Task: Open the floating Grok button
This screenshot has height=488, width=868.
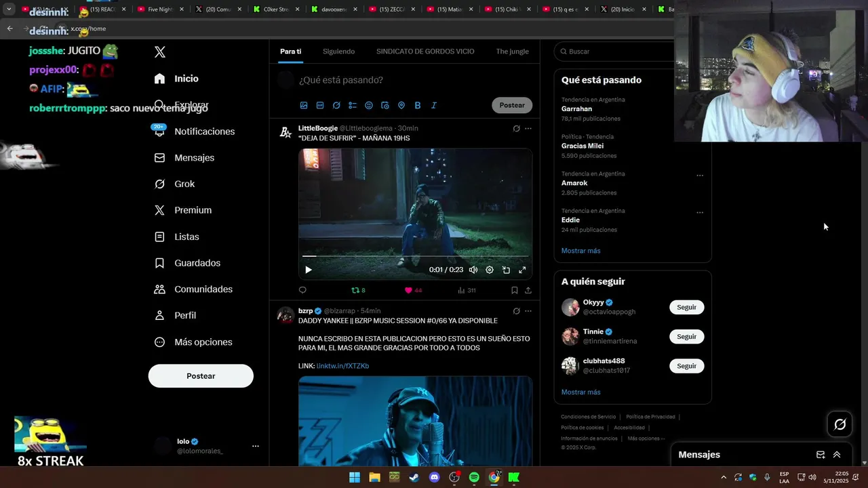Action: point(840,424)
